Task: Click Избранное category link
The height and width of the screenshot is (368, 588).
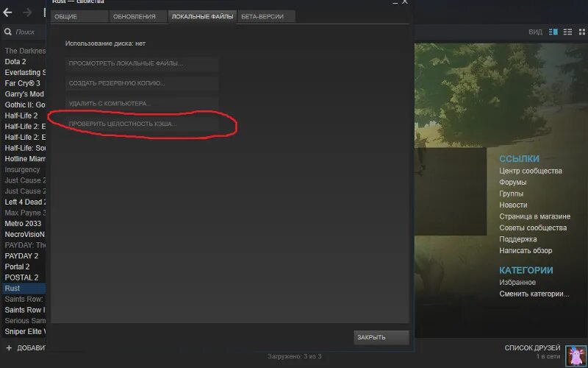Action: point(517,283)
